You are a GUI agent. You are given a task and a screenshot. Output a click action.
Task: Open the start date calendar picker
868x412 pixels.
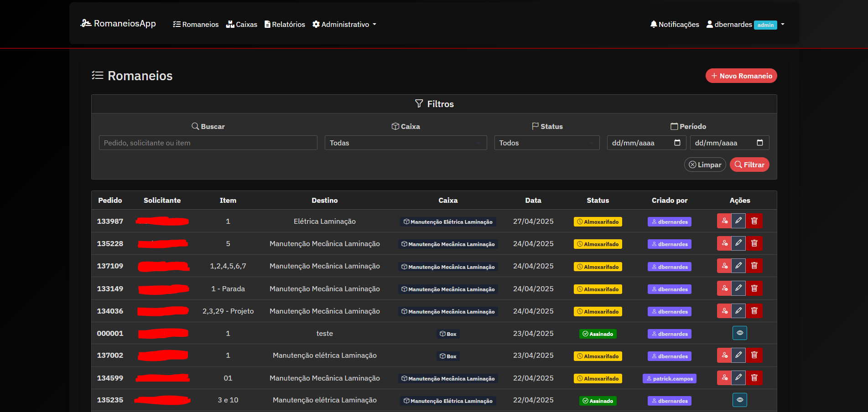pyautogui.click(x=677, y=143)
